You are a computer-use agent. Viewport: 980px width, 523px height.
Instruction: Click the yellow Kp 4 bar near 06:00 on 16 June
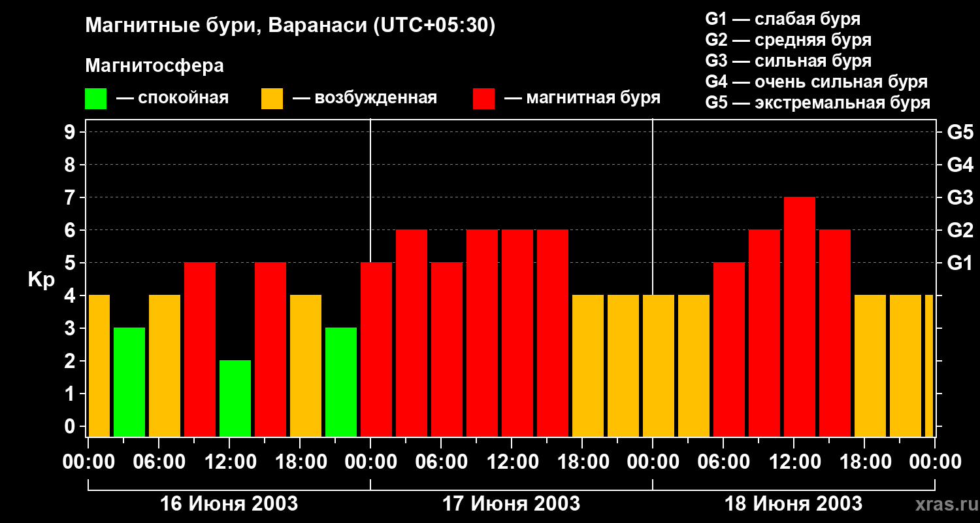(x=165, y=365)
